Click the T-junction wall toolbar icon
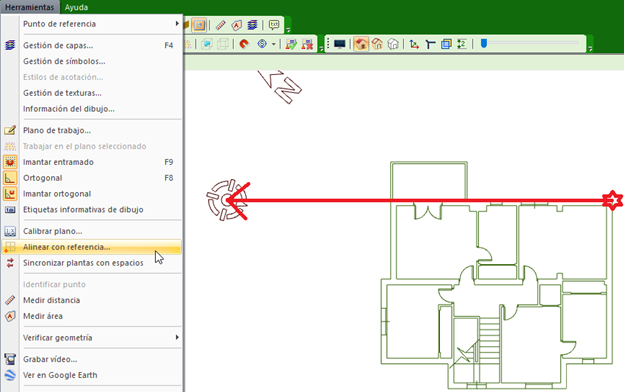This screenshot has width=624, height=392. [x=430, y=44]
